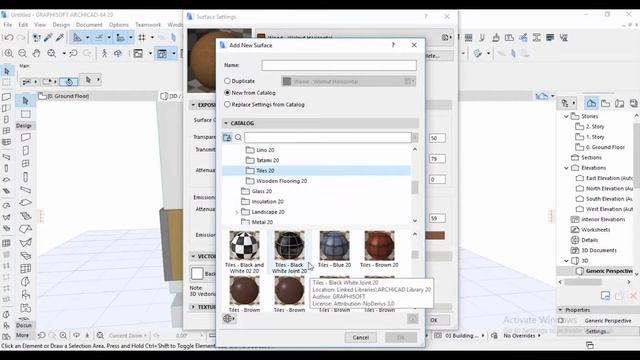Click the Zoom In magnifier icon
Viewport: 640px width, 360px height.
[x=9, y=53]
